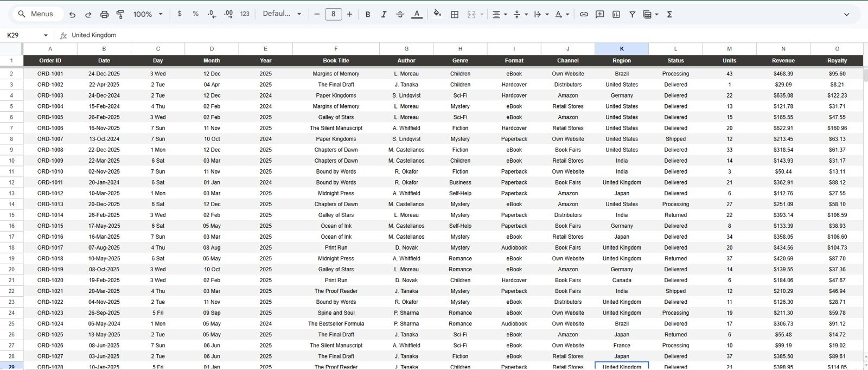Click the Order ID header cell

(50, 61)
